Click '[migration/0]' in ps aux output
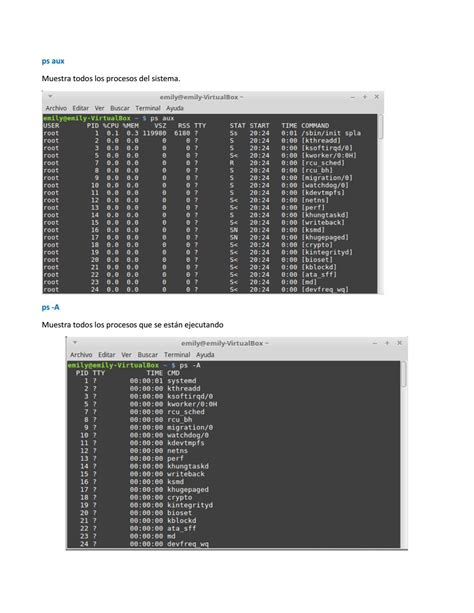This screenshot has height=613, width=474. (x=327, y=177)
